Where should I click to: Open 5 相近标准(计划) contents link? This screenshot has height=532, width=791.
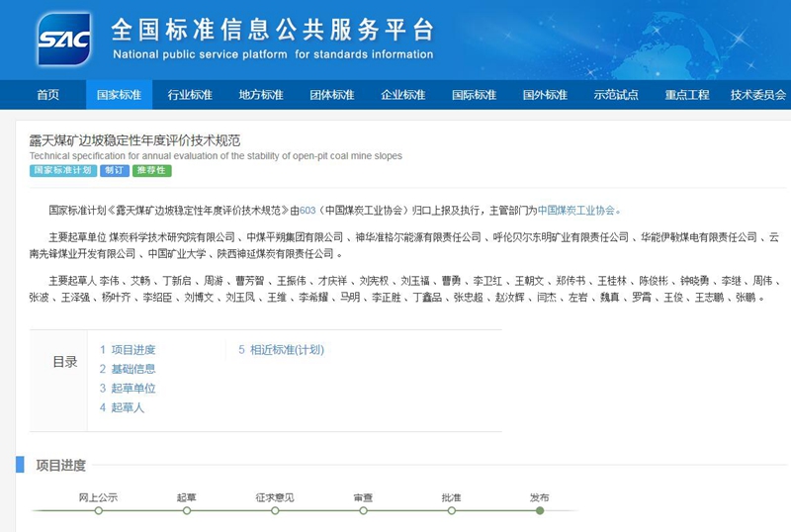pos(281,350)
